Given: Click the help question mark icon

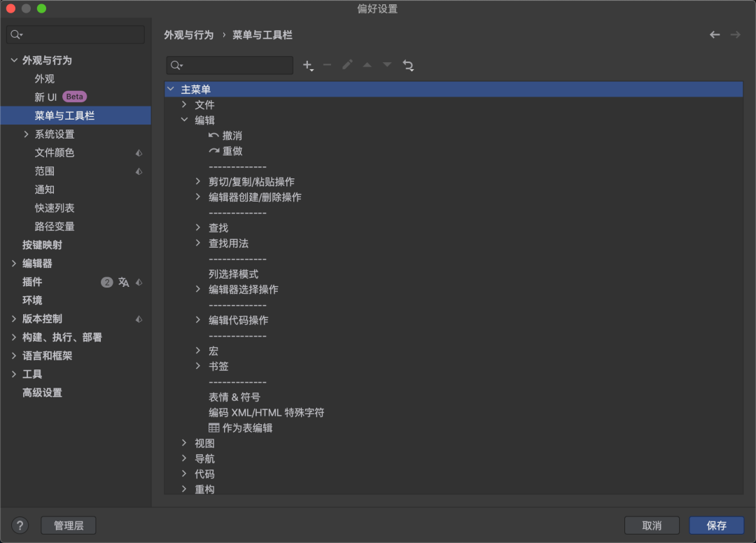Looking at the screenshot, I should (20, 526).
